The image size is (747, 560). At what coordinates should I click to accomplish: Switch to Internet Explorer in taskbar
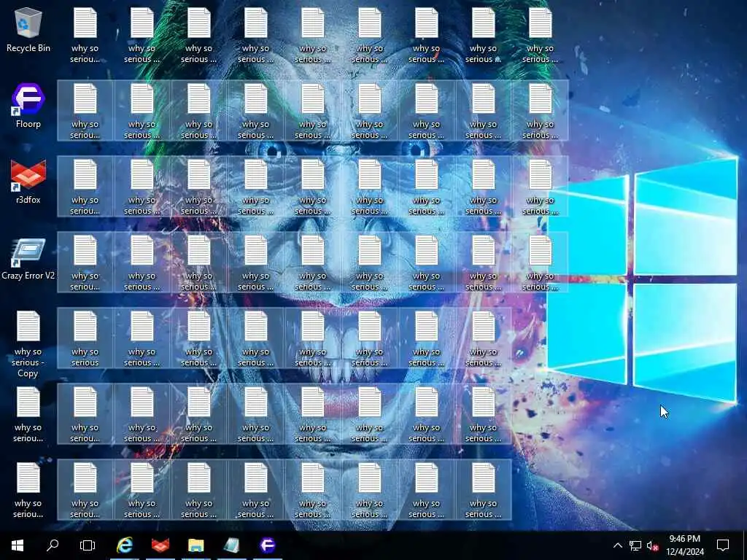pyautogui.click(x=124, y=545)
